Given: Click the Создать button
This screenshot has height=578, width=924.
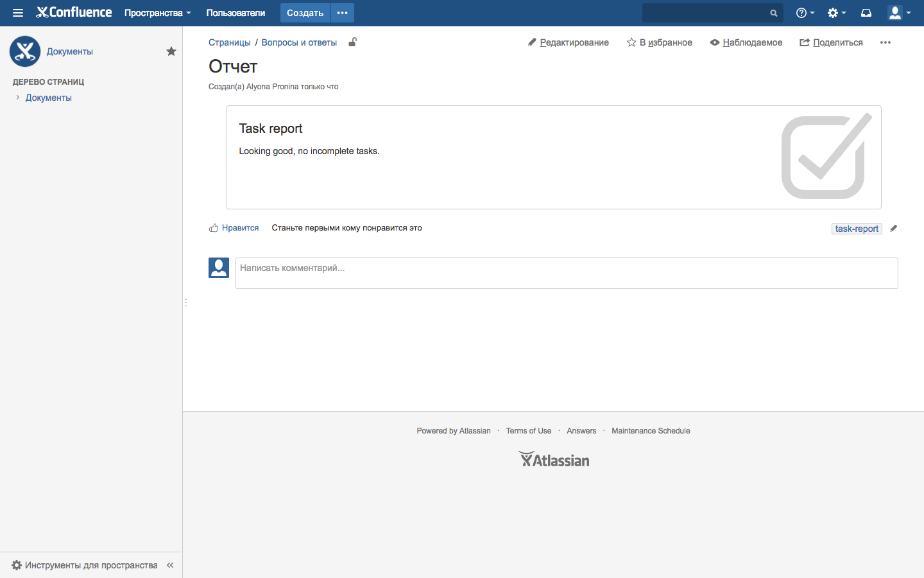Looking at the screenshot, I should click(x=305, y=13).
